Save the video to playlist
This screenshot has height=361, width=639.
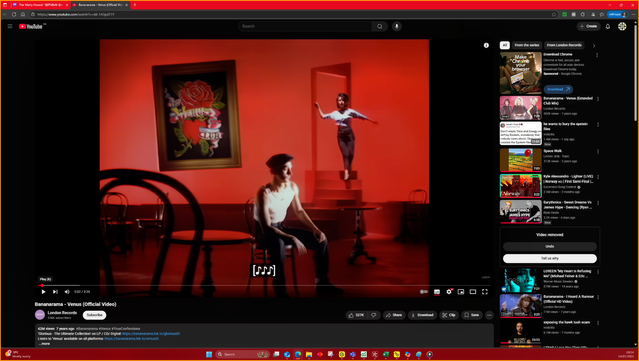click(472, 315)
